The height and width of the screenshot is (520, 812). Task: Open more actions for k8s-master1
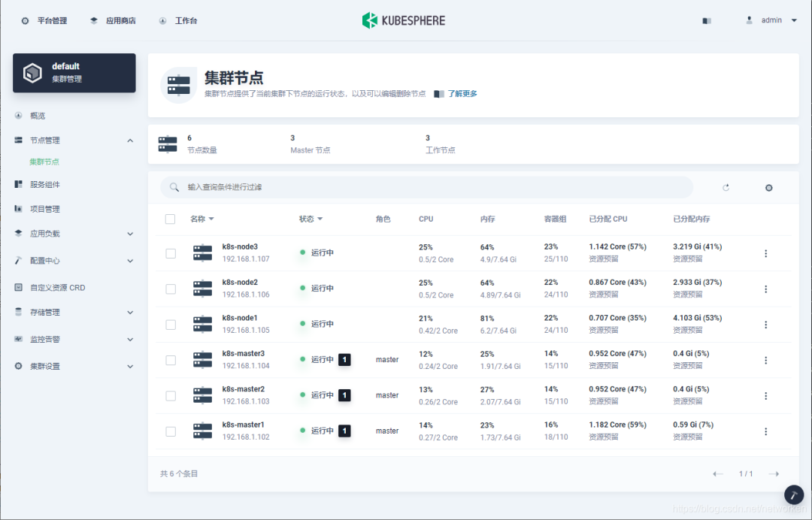766,431
